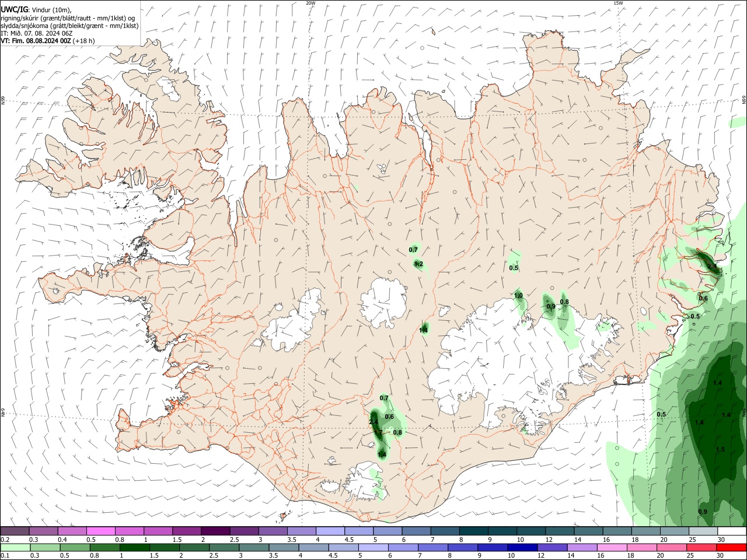Screen dimensions: 747x560
Task: Click the 1.0 rainfall value near the glacier
Action: [x=518, y=296]
